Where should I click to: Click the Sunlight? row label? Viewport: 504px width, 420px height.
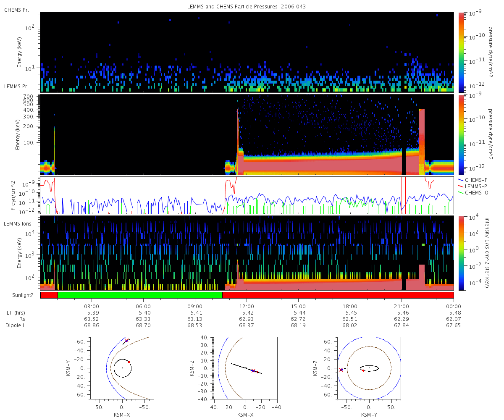[18, 295]
